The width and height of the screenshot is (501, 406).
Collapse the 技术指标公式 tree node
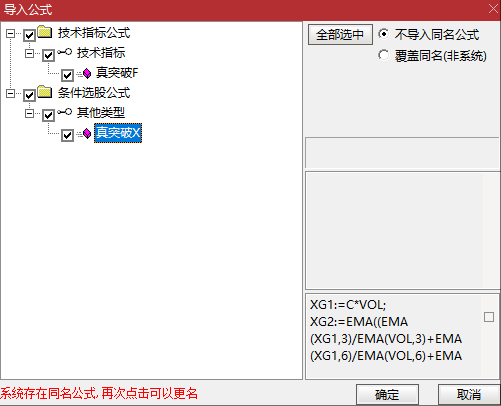coord(10,33)
